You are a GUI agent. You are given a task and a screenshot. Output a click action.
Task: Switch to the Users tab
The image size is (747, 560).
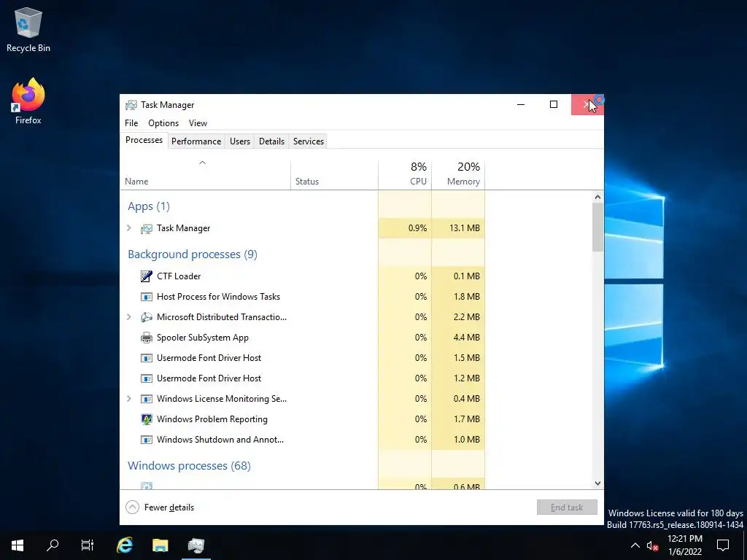pos(239,141)
